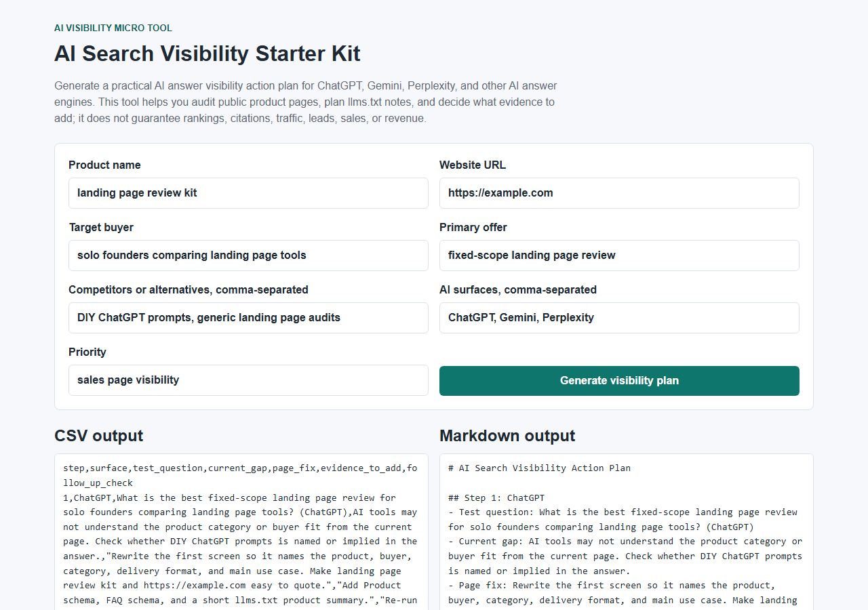Click the Website URL input field
This screenshot has height=610, width=868.
click(x=619, y=193)
